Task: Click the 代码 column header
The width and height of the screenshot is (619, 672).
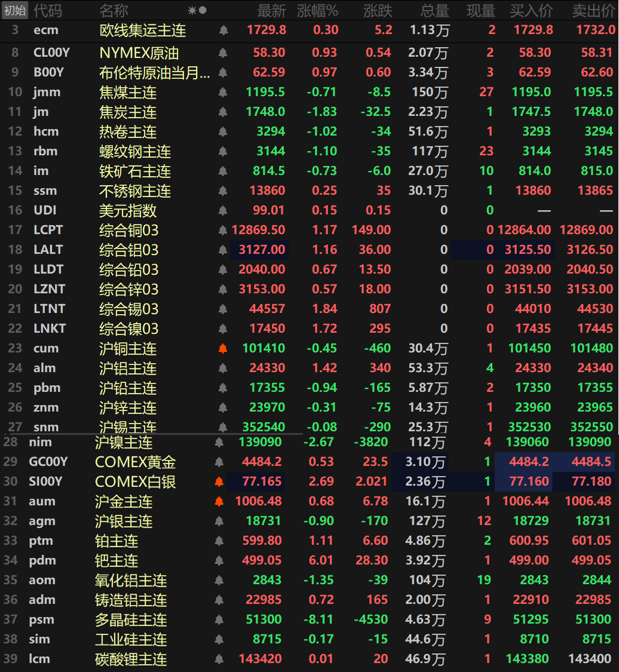Action: [x=47, y=10]
